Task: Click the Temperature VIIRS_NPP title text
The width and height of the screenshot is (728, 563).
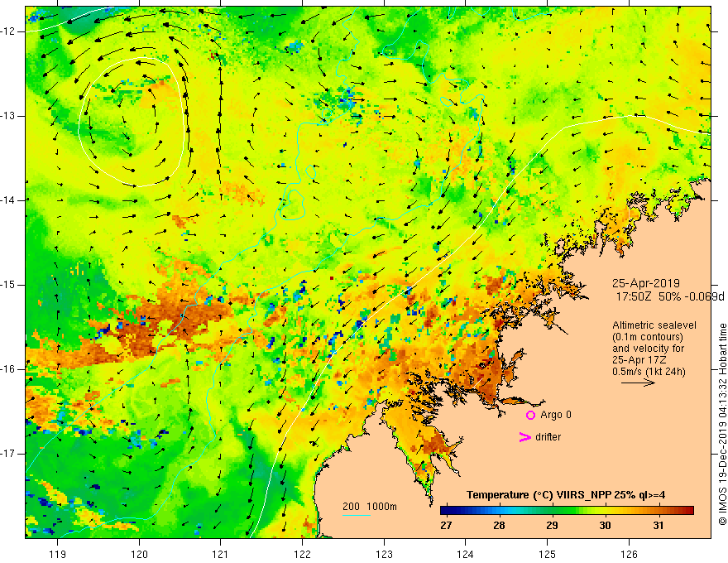Action: pos(566,495)
